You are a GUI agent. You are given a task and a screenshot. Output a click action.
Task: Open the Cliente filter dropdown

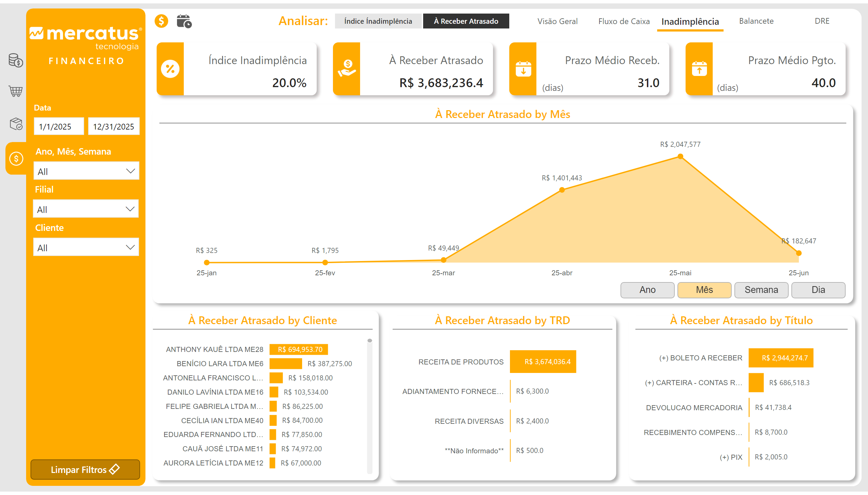tap(86, 247)
